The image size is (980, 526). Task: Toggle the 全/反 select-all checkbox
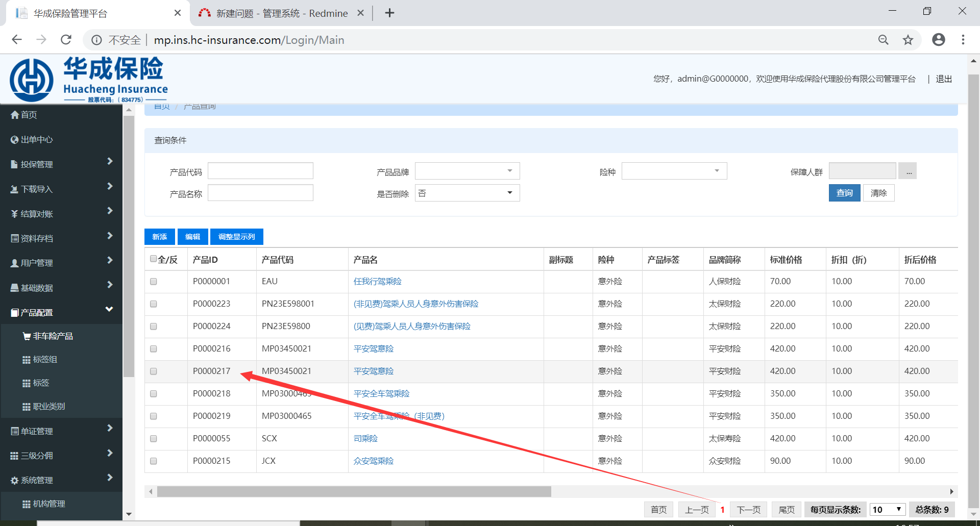point(153,259)
